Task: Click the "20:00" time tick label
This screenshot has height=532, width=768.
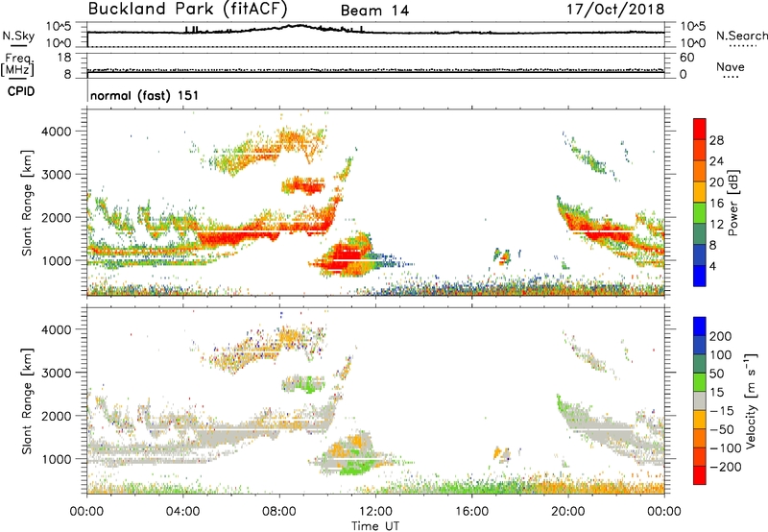Action: (x=568, y=512)
